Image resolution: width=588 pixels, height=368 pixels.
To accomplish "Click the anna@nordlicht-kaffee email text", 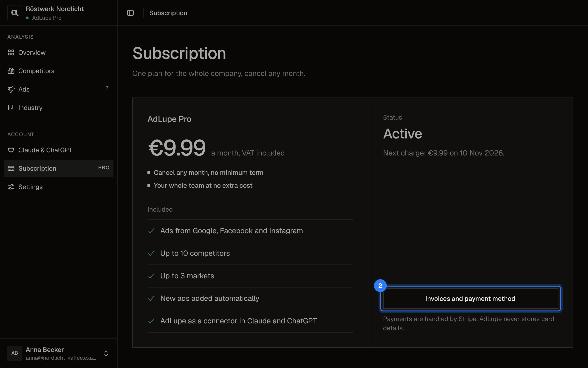I will [x=61, y=358].
